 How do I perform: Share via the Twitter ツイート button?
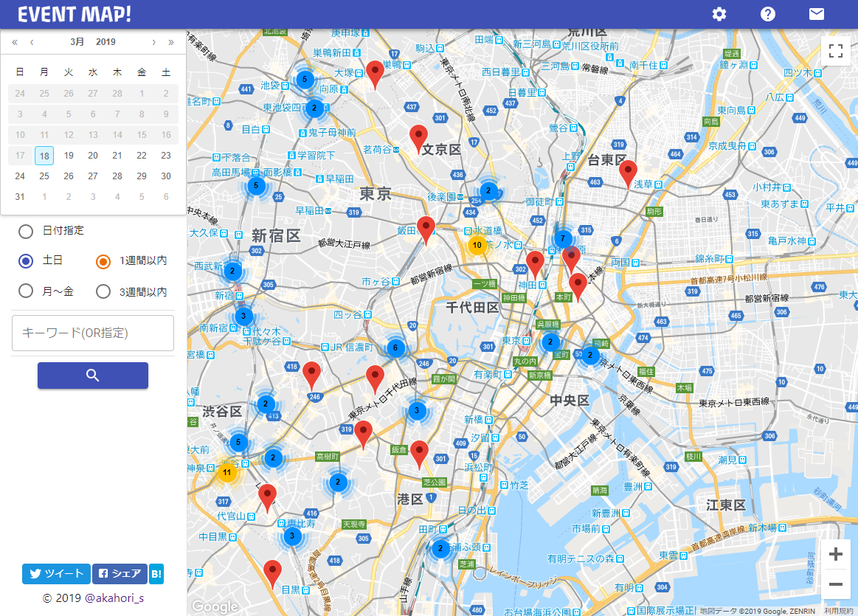click(x=56, y=574)
